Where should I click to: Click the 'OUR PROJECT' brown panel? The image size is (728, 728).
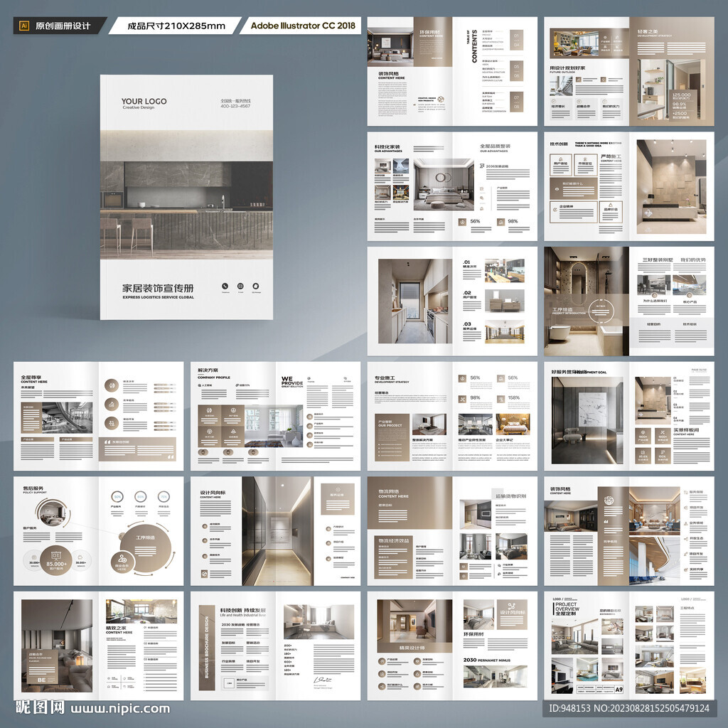click(x=392, y=437)
